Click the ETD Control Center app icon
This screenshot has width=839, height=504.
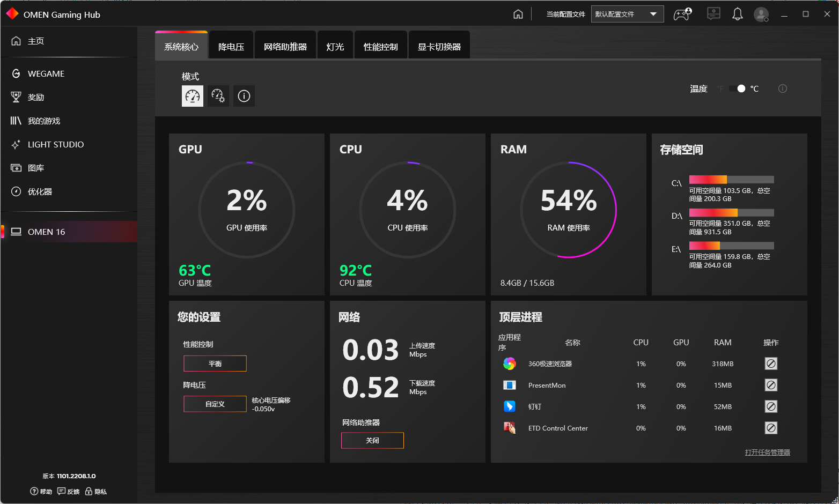[x=510, y=428]
